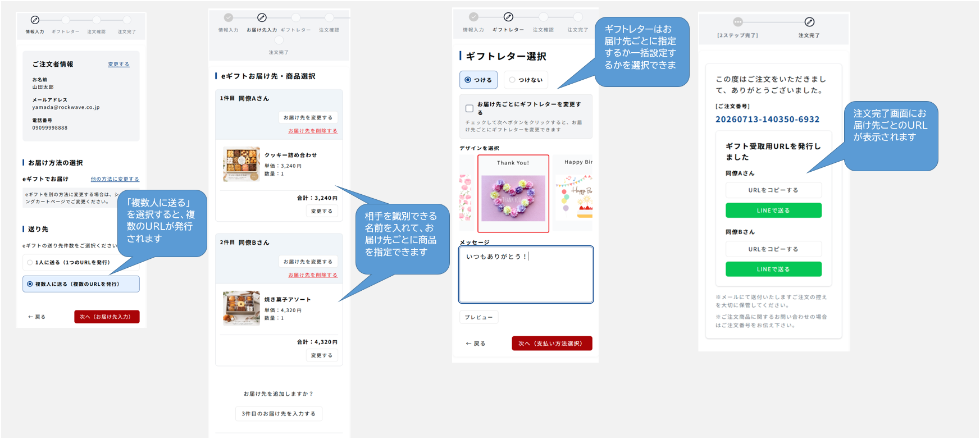
Task: Click クッキー詰め合わせ product thumbnail
Action: click(x=241, y=164)
